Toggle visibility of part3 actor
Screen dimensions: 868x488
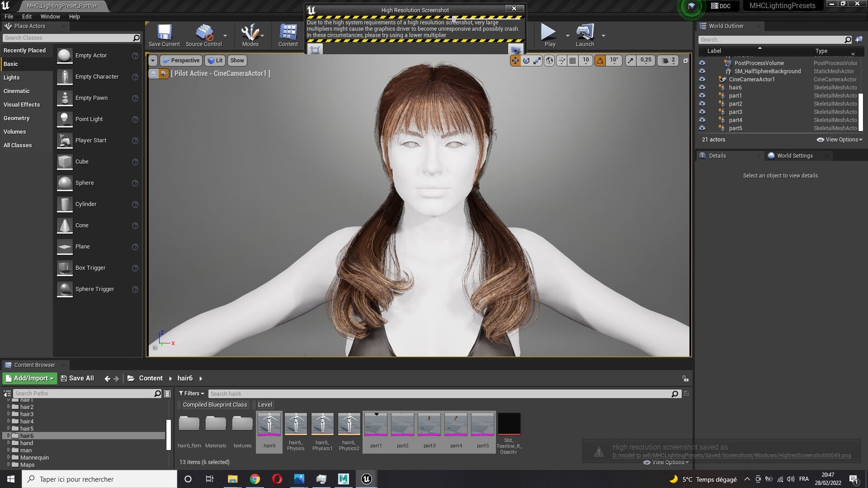[x=702, y=112]
